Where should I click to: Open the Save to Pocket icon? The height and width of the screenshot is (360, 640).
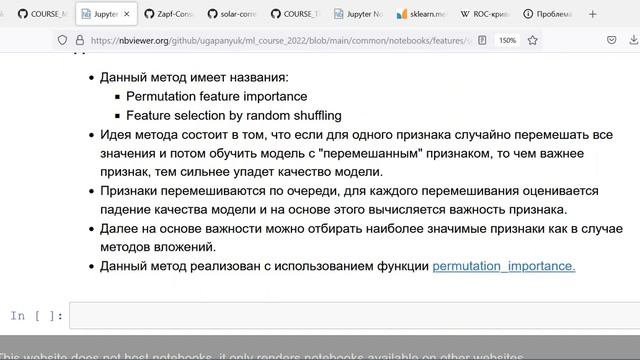pos(611,40)
